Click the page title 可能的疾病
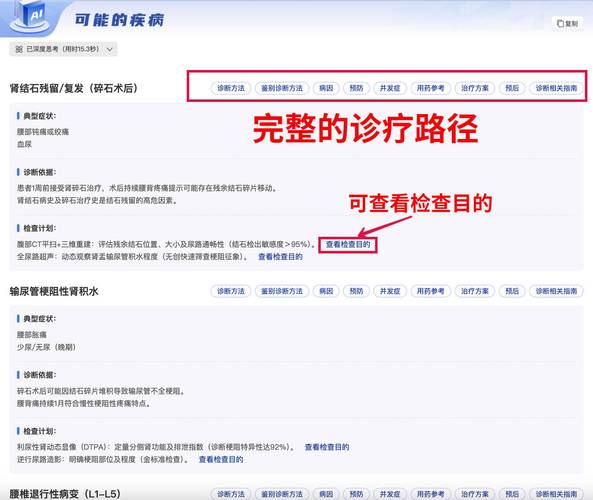This screenshot has height=500, width=593. 119,20
